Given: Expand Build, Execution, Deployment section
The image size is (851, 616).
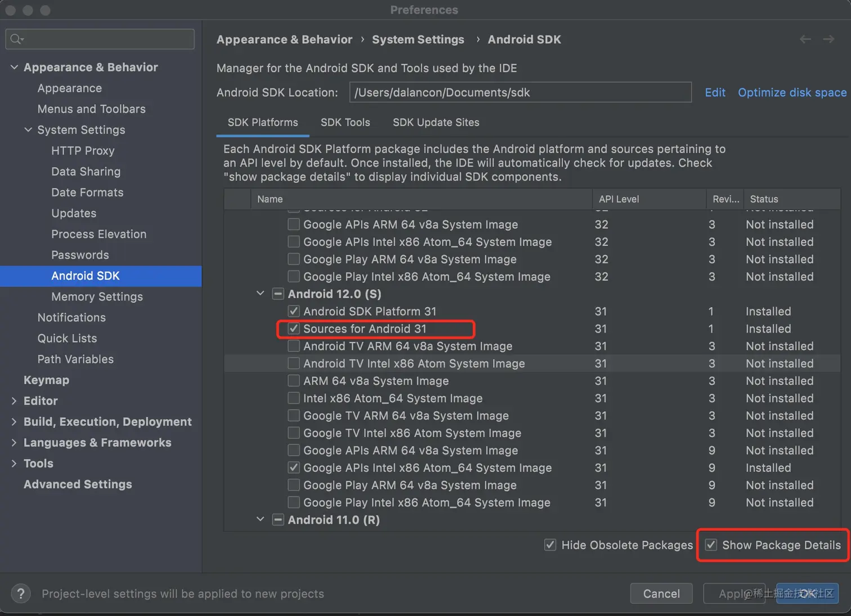Looking at the screenshot, I should point(14,422).
